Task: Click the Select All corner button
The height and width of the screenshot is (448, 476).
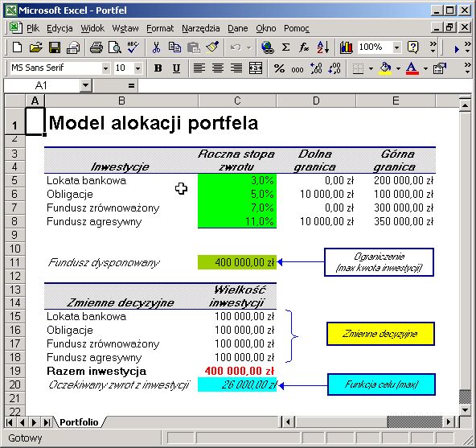Action: click(x=14, y=101)
